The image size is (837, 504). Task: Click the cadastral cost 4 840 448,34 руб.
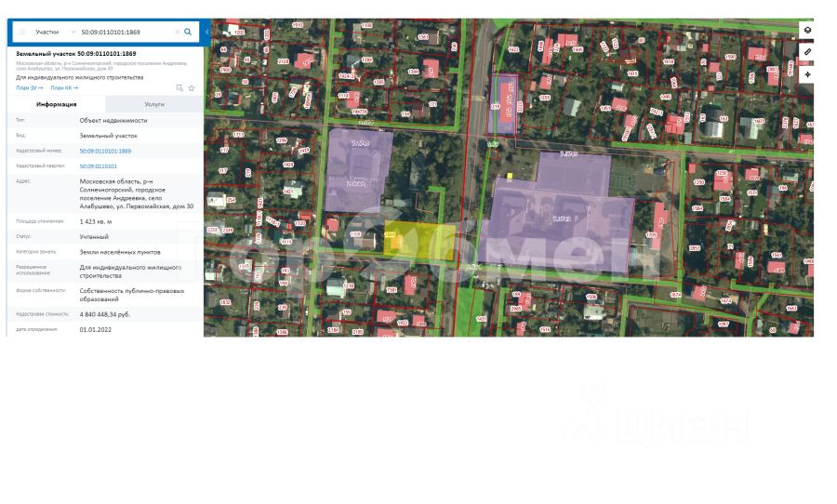tap(104, 314)
